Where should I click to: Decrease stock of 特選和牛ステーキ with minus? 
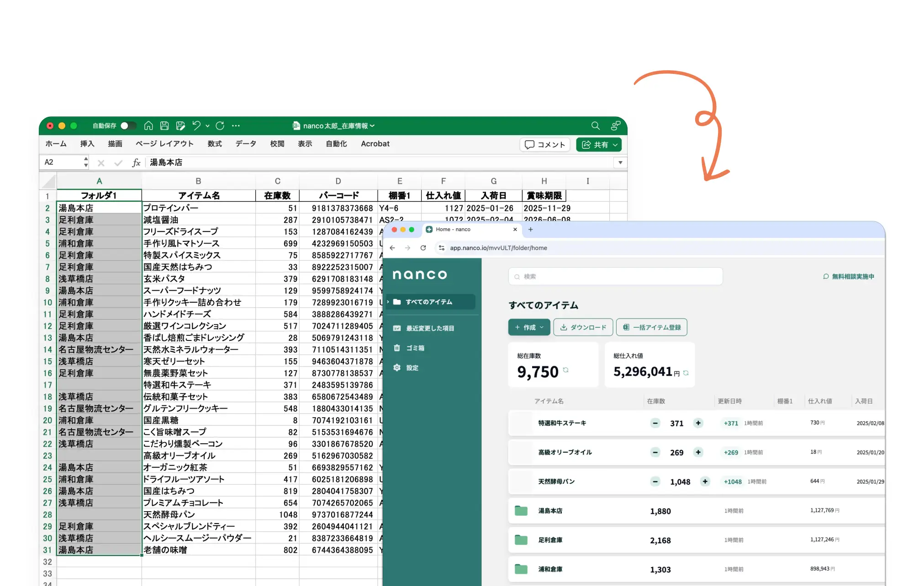pyautogui.click(x=655, y=423)
